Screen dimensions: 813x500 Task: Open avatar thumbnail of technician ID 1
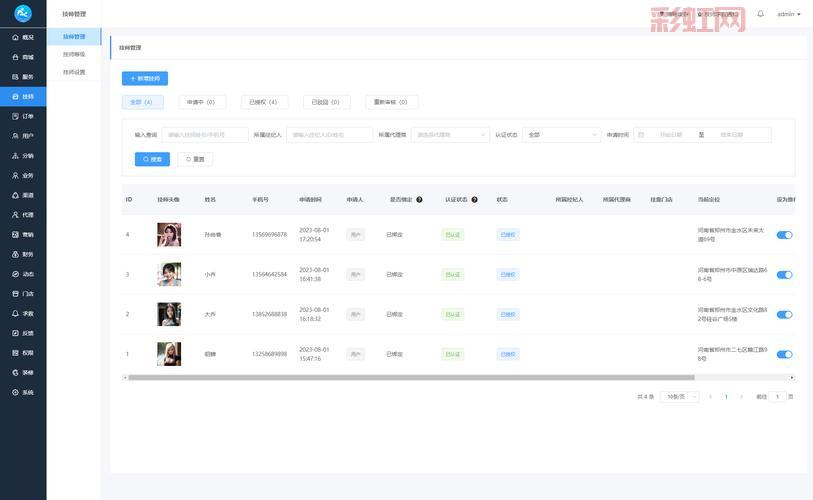pos(169,355)
